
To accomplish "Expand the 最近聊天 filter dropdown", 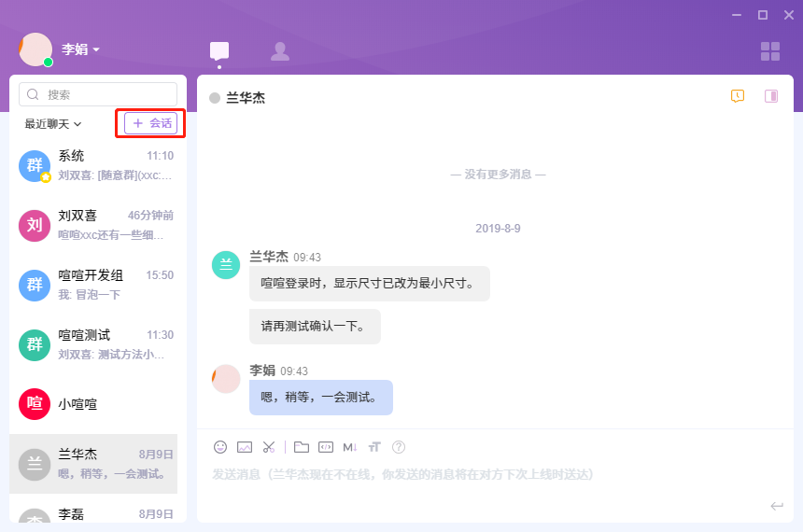I will coord(53,123).
